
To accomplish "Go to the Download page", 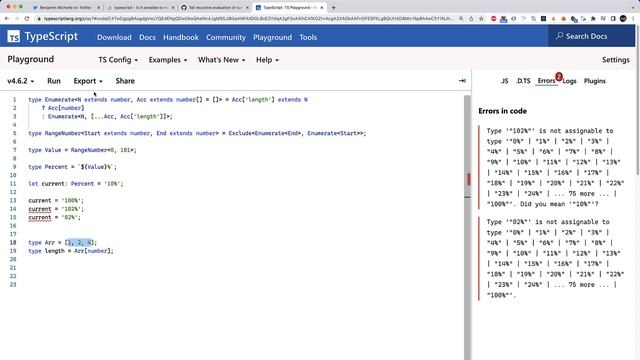I will 114,37.
